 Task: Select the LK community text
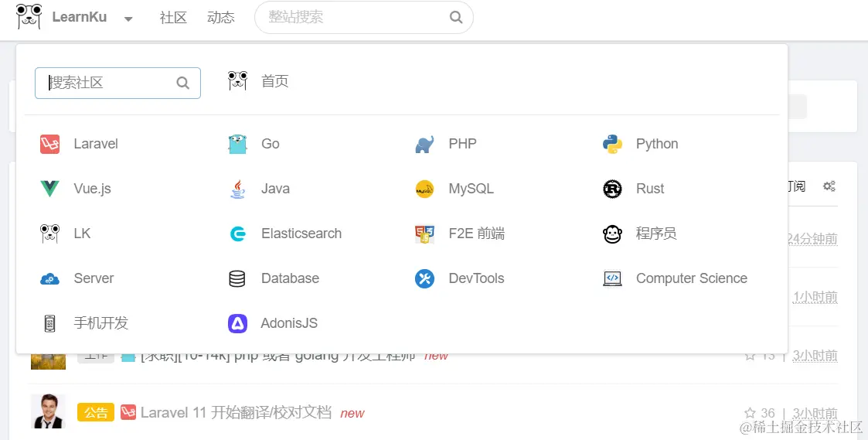click(82, 234)
